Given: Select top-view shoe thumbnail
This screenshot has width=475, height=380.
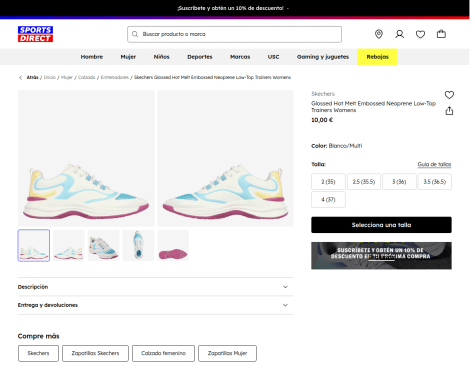Looking at the screenshot, I should tap(138, 246).
